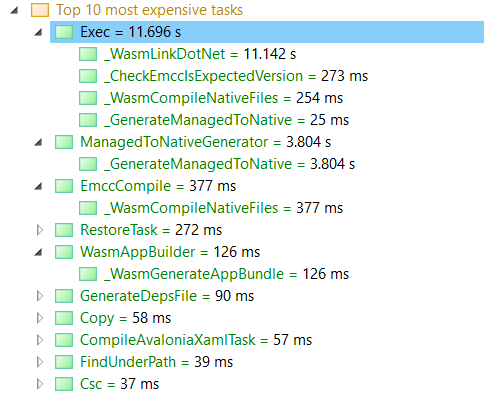
Task: Select GenerateDepsFile = 90 ms row
Action: point(167,296)
